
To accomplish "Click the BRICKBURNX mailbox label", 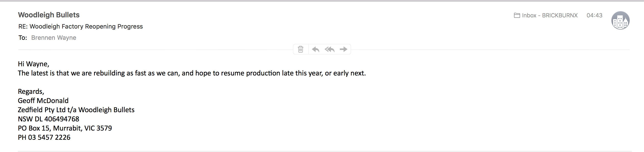I will coord(560,15).
